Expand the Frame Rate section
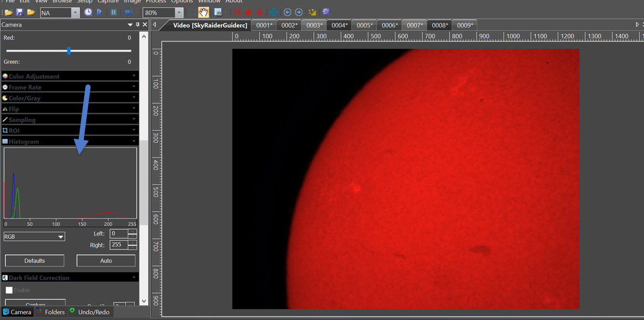The image size is (644, 320). click(x=70, y=87)
